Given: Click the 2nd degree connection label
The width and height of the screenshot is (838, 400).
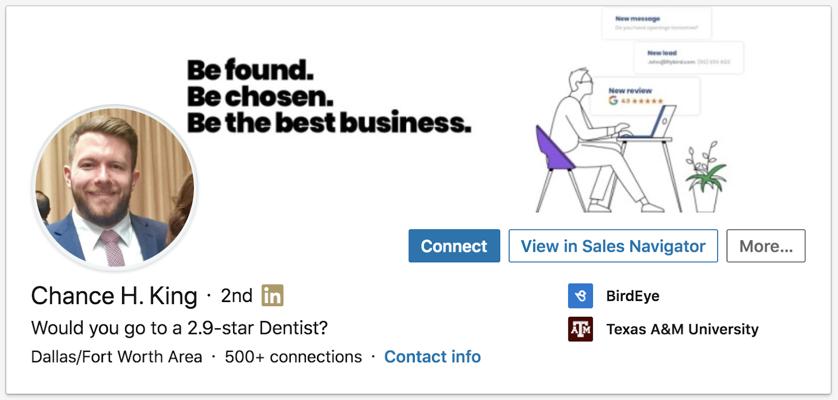Looking at the screenshot, I should [236, 296].
